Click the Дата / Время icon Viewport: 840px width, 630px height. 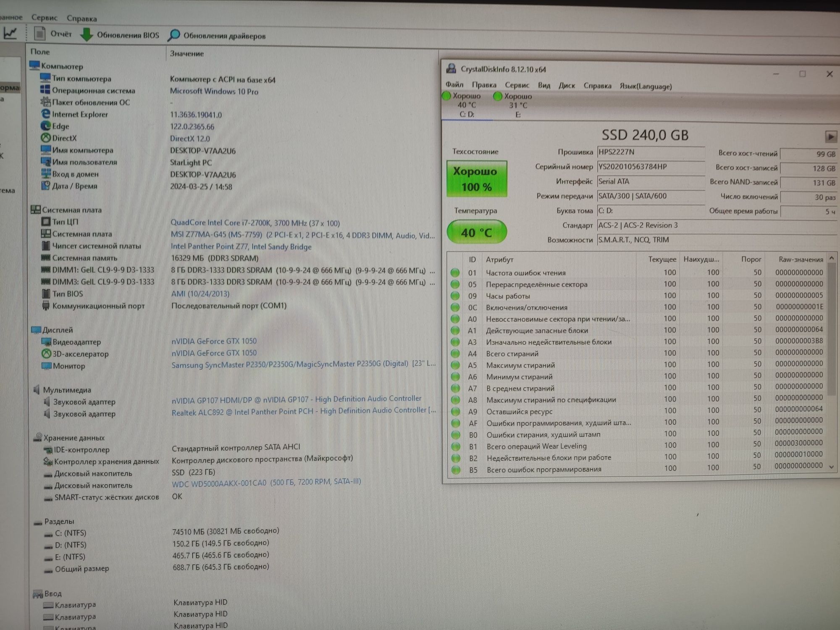46,186
